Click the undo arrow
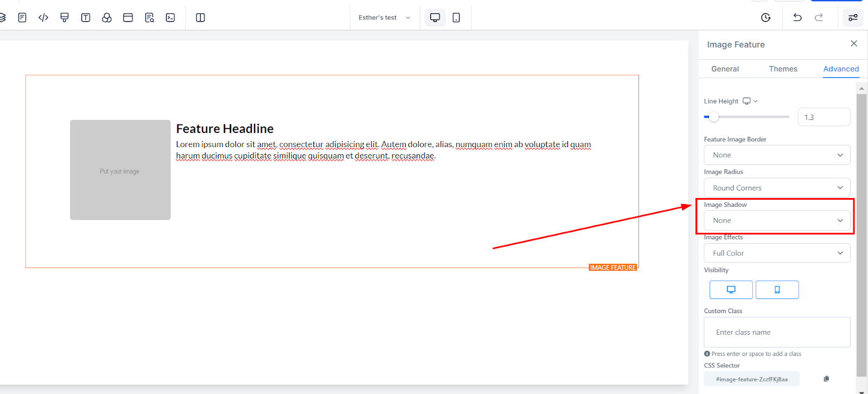This screenshot has width=868, height=394. tap(797, 17)
